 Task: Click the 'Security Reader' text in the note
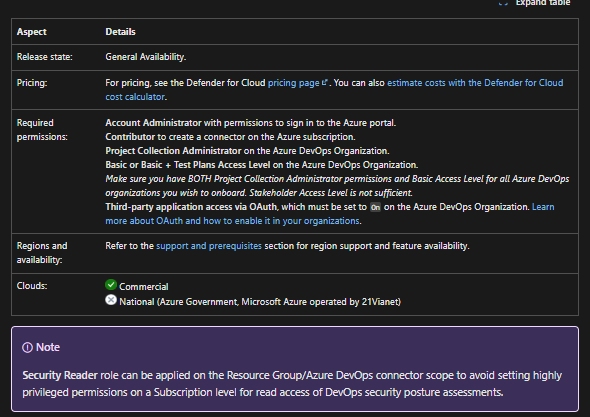[x=60, y=375]
